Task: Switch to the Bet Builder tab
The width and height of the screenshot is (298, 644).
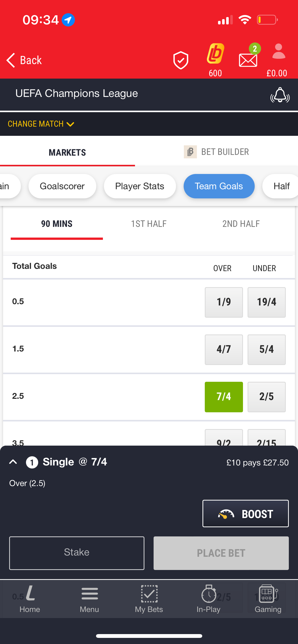Action: (216, 152)
